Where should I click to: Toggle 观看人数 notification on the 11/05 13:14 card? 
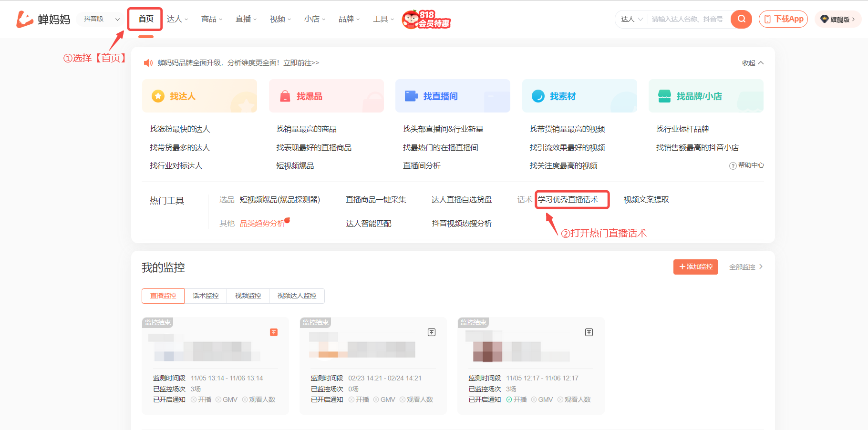pyautogui.click(x=259, y=399)
